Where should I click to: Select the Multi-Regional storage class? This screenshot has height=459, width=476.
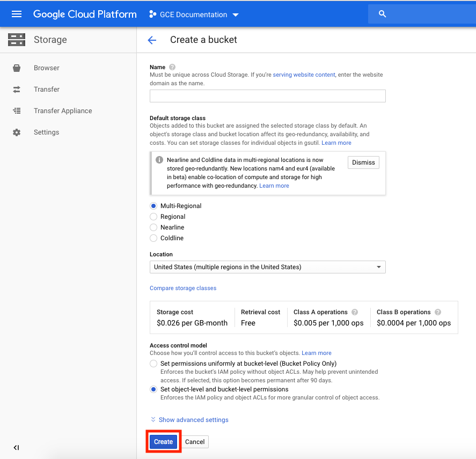[x=153, y=206]
